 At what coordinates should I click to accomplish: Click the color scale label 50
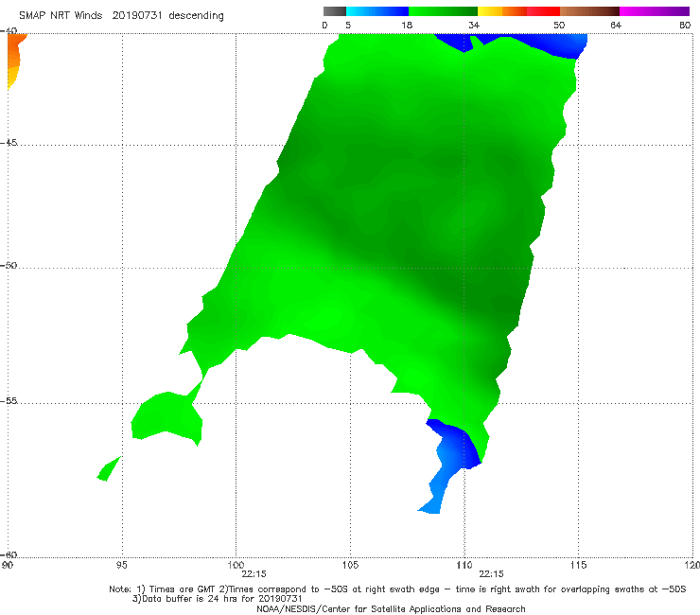coord(559,25)
